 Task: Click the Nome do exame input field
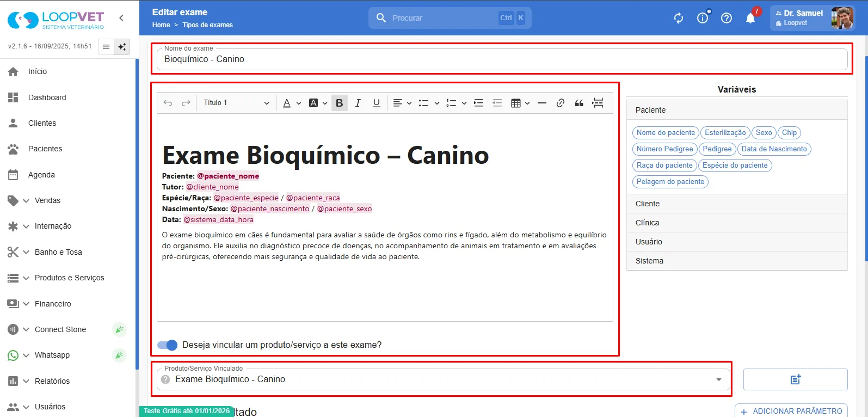coord(502,59)
